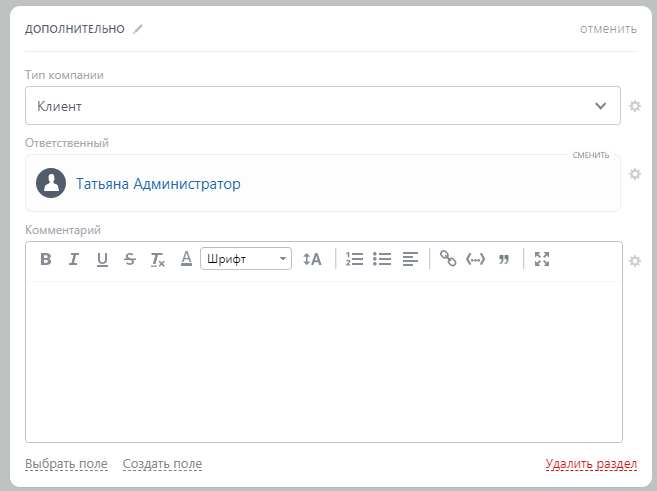Open the Шрифт font dropdown
657x491 pixels.
[246, 258]
